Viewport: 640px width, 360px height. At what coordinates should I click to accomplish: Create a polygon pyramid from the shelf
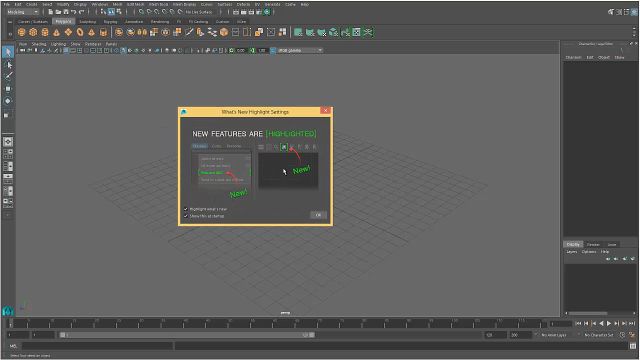[x=91, y=32]
